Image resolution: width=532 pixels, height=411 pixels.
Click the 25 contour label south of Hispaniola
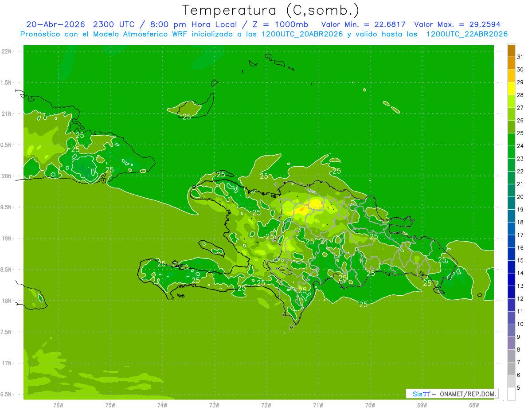coord(364,304)
